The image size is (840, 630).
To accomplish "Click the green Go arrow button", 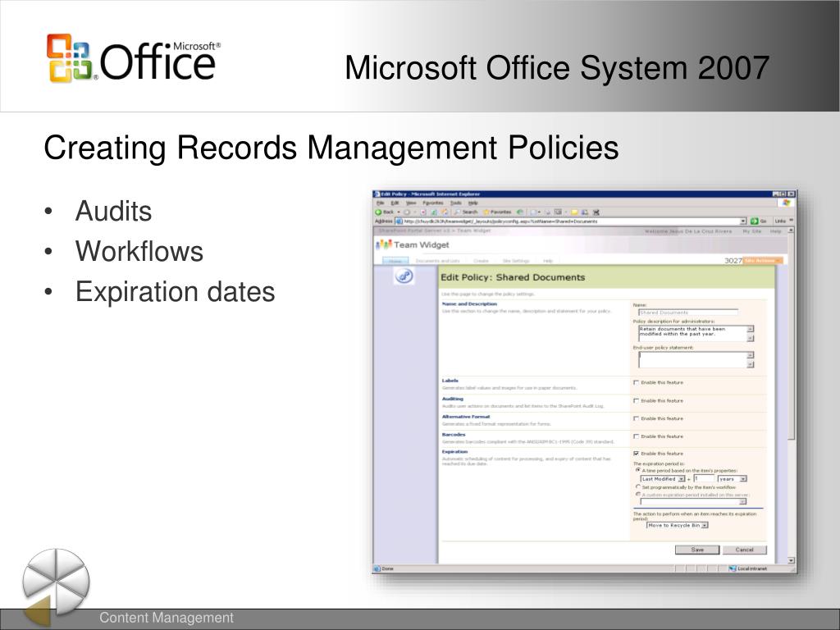I will 755,221.
